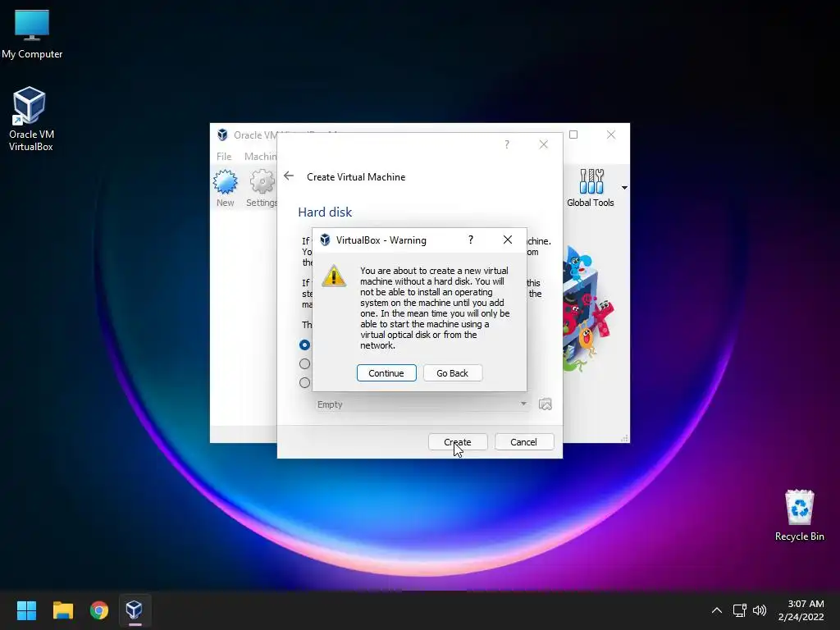Click the VirtualBox taskbar icon
Image resolution: width=840 pixels, height=630 pixels.
tap(135, 610)
